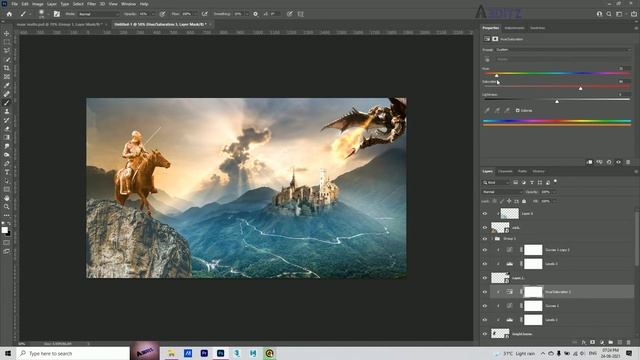Filter layers by adjustment layers icon

[524, 182]
